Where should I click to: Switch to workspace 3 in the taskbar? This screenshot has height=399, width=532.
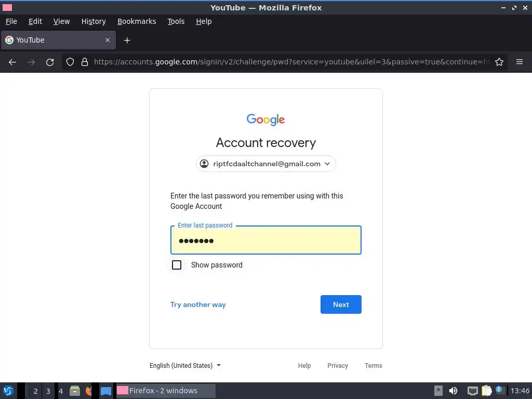click(48, 391)
